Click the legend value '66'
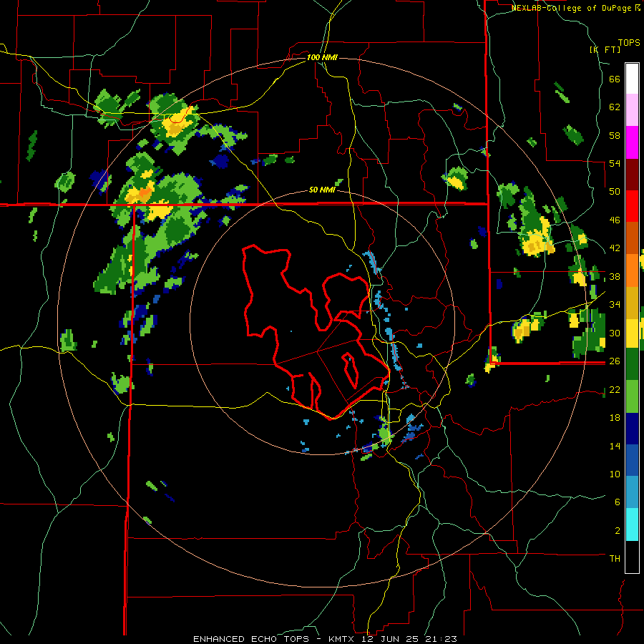Screen dimensions: 644x644 click(x=615, y=79)
